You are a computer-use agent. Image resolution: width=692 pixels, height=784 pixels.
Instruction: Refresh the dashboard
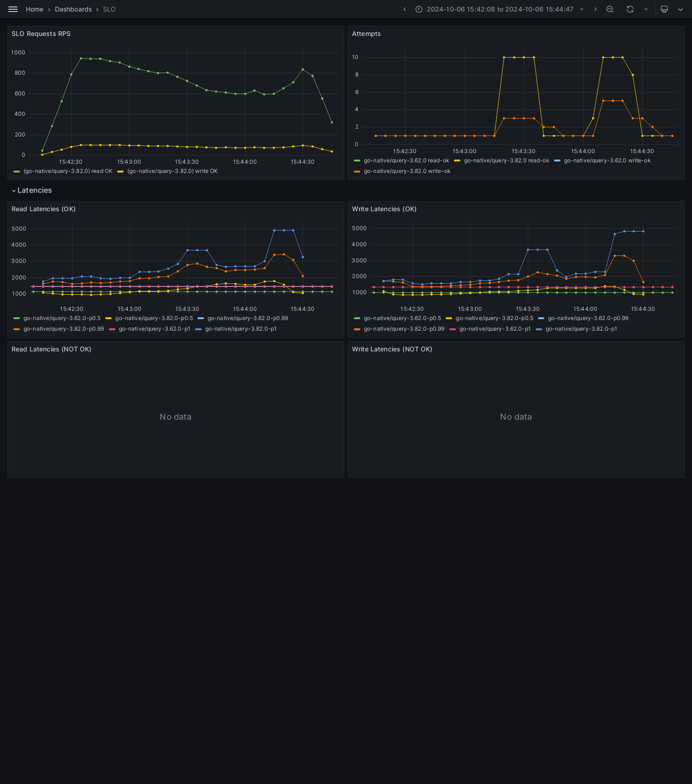point(630,9)
